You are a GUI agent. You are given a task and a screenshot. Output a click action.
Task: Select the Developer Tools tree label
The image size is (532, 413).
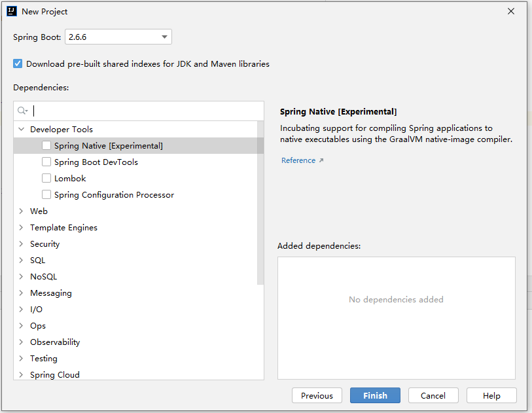pos(62,130)
